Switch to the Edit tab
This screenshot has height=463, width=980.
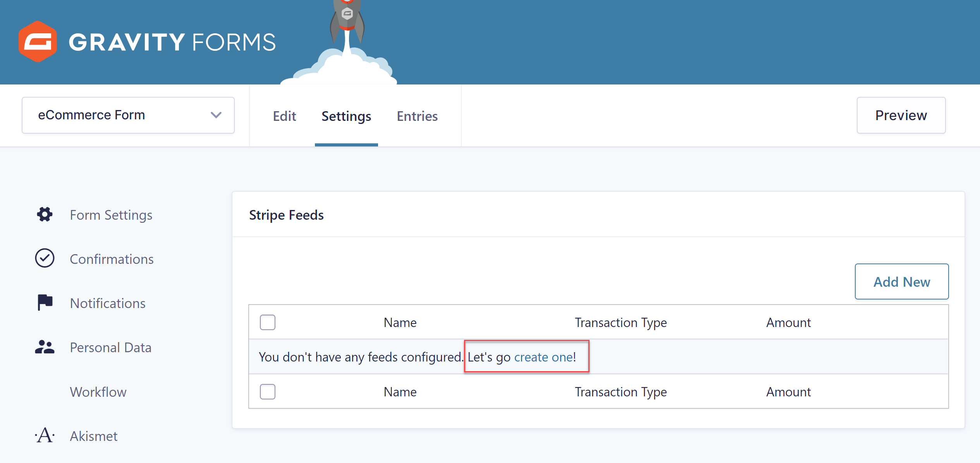point(284,116)
